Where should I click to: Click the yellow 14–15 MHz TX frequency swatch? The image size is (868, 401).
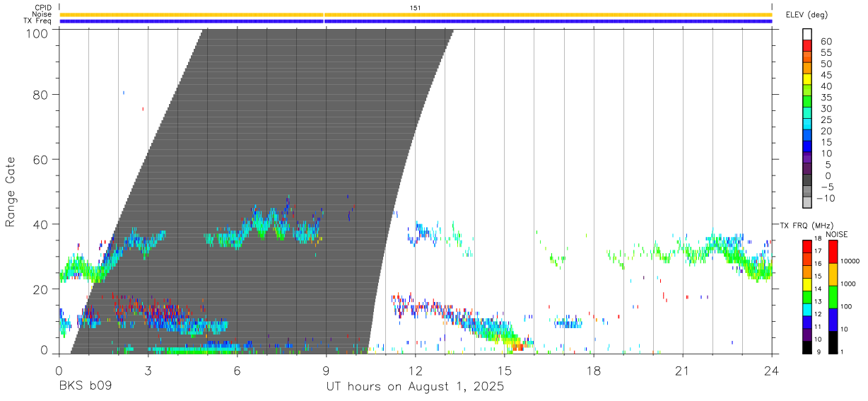pos(808,284)
